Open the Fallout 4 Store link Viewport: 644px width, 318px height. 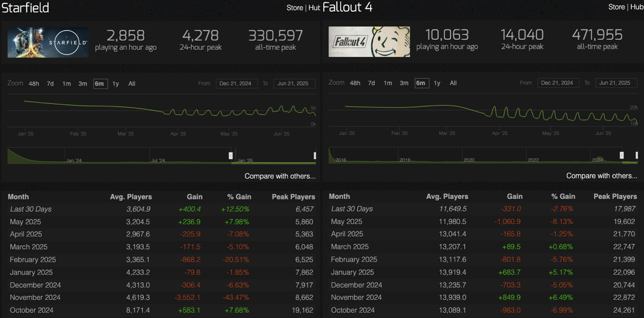coord(616,7)
